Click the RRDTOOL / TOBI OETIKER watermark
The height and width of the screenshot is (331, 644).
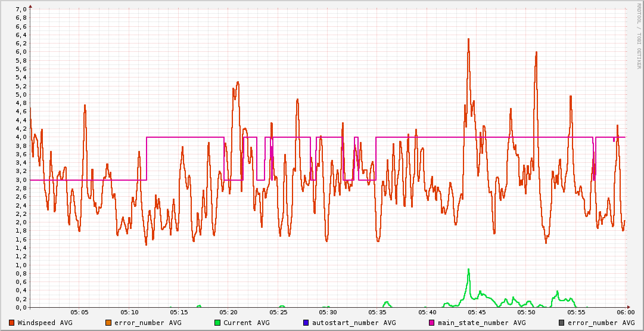[639, 36]
